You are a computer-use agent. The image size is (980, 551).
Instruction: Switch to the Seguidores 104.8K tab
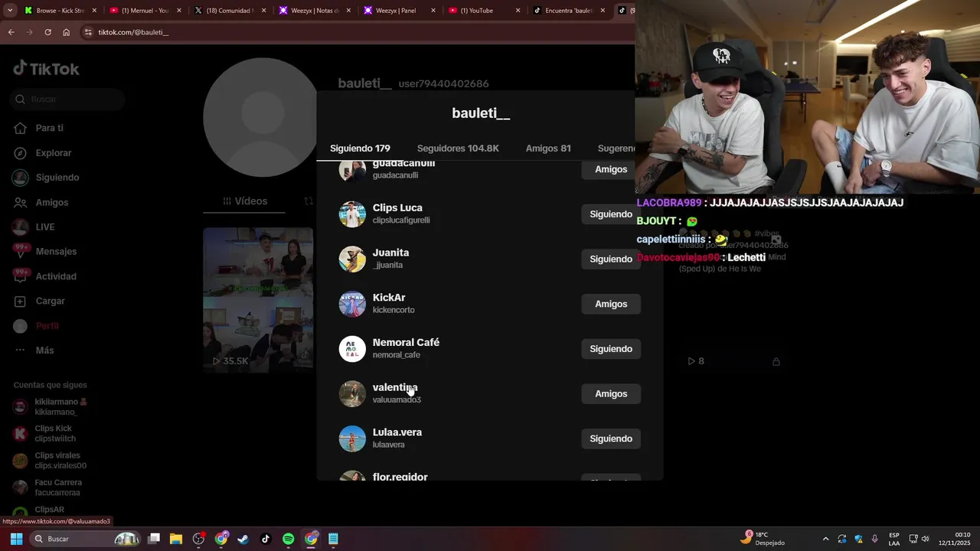coord(458,148)
